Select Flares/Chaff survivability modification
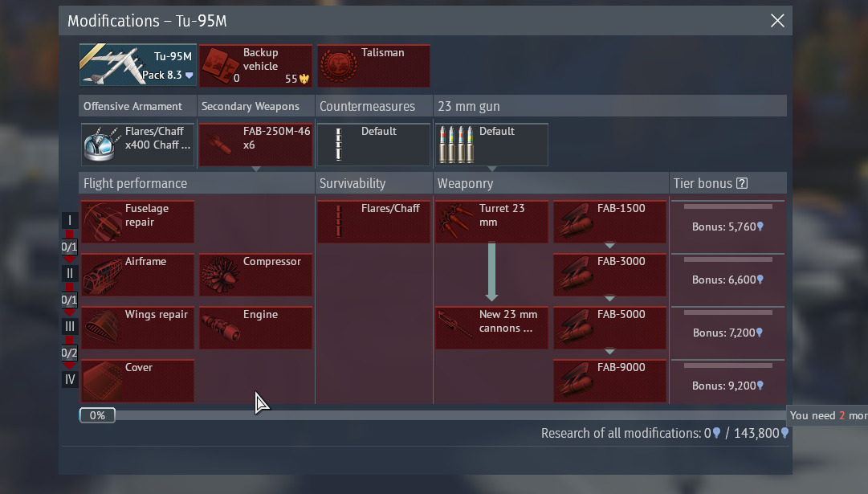868x494 pixels. click(x=373, y=222)
